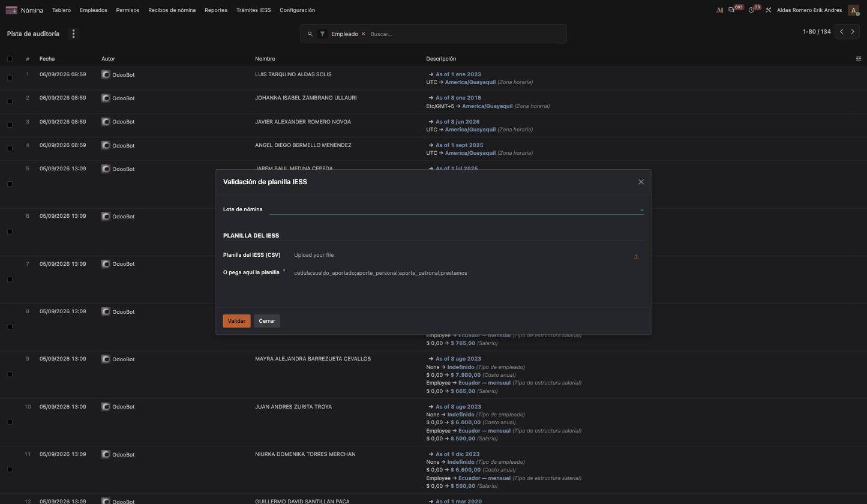Check row of JAVIER ALEXANDER ROMERO NOVOA
The width and height of the screenshot is (867, 504).
coord(10,125)
